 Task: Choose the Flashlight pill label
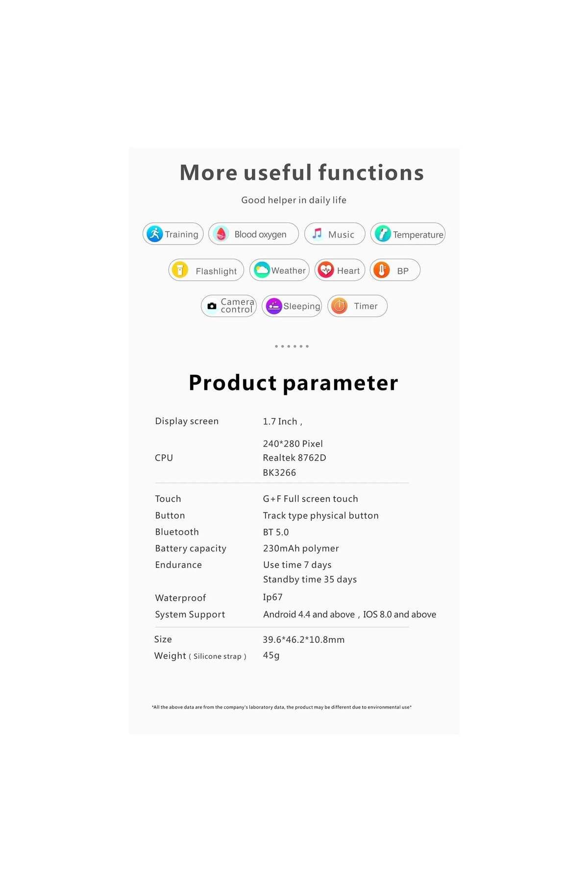pos(216,271)
